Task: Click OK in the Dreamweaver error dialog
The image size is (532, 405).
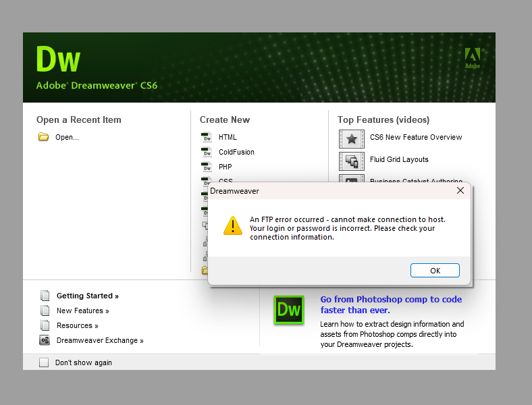Action: tap(435, 271)
